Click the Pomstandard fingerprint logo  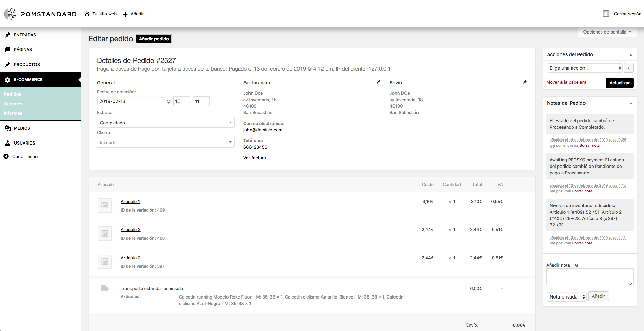point(10,14)
